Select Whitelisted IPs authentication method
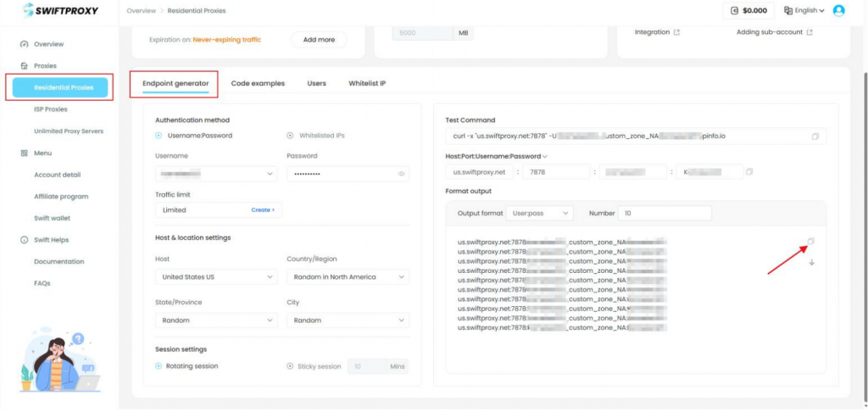 291,136
